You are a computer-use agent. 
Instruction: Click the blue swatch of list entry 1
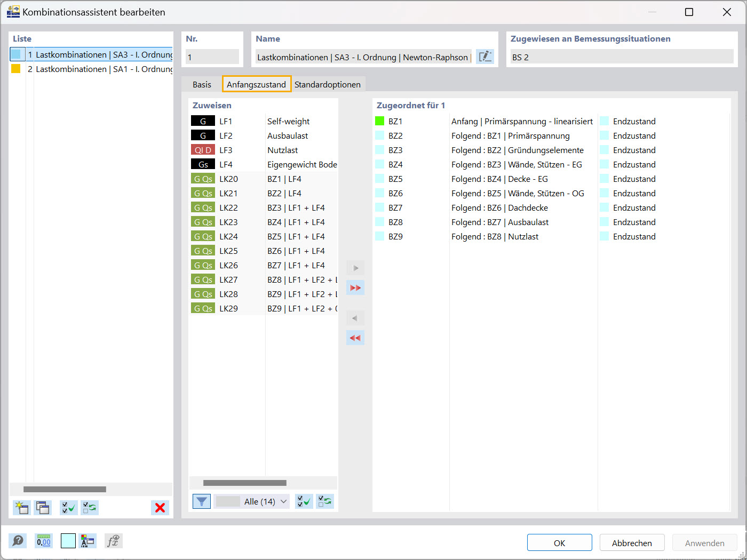point(16,54)
